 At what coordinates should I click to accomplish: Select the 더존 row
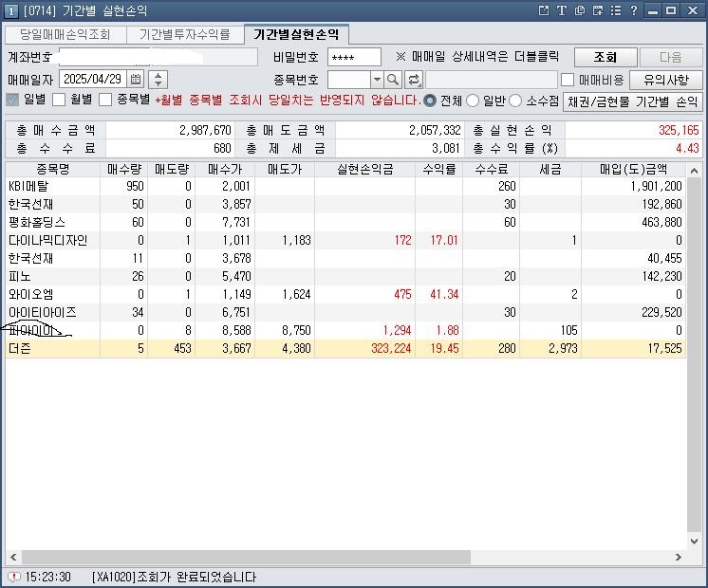click(x=345, y=348)
